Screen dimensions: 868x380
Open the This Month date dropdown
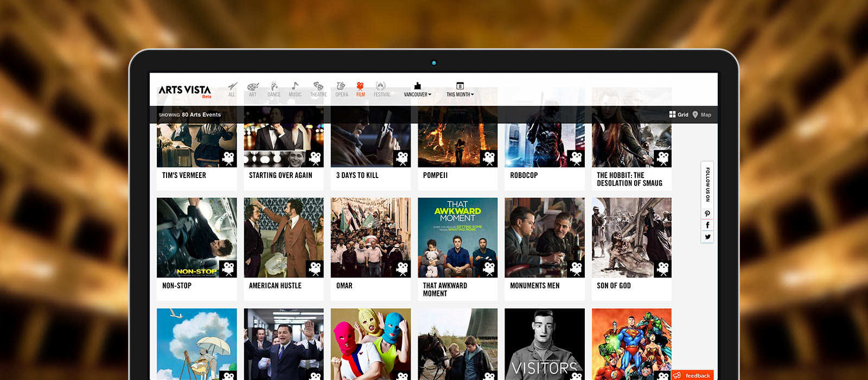pyautogui.click(x=460, y=90)
